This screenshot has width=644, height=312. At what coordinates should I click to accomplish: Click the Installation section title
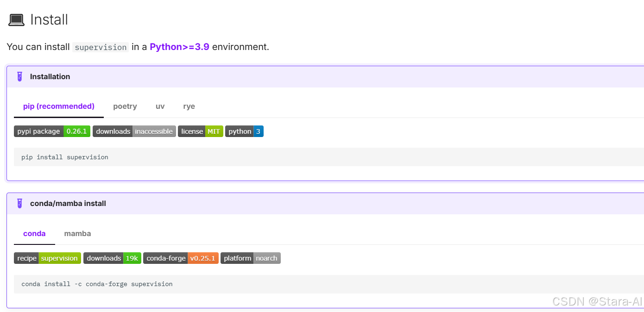pos(50,77)
